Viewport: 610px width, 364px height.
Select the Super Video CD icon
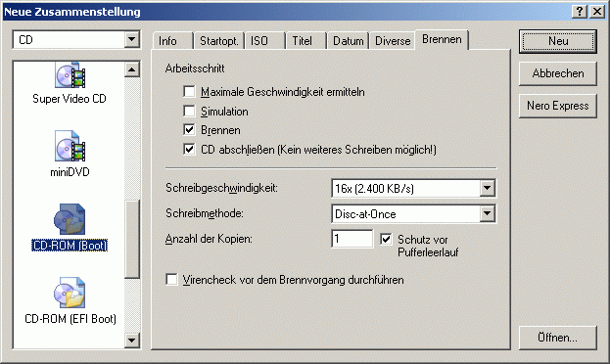click(x=70, y=74)
